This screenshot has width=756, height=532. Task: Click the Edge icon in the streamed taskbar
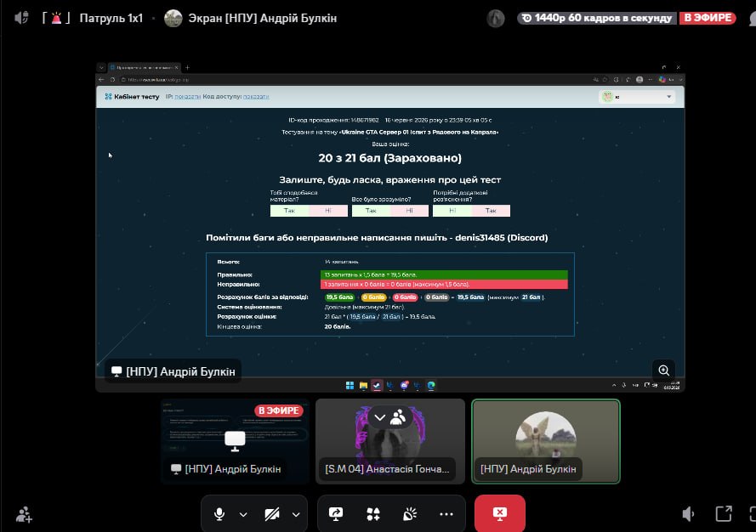coord(431,385)
